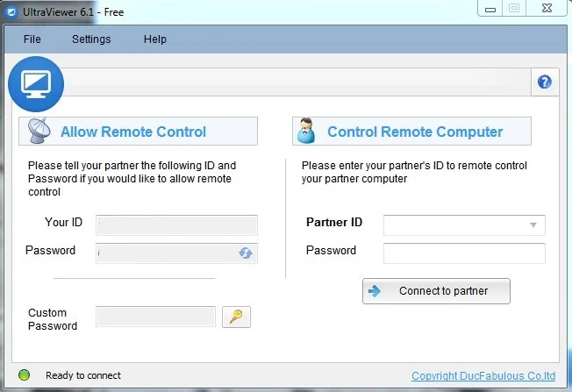Screen dimensions: 572x392
Task: Click the Partner ID label
Action: [334, 222]
